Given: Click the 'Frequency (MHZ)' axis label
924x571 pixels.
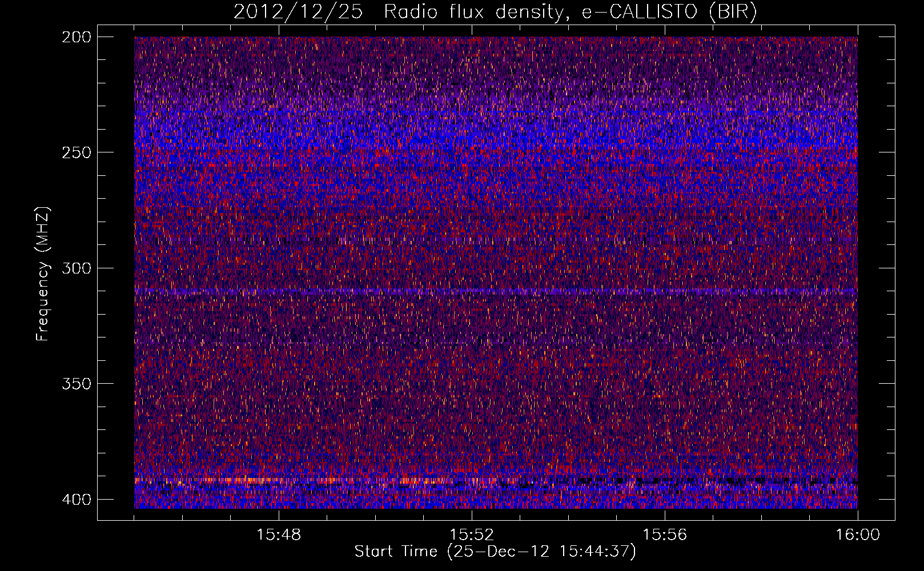Looking at the screenshot, I should point(43,274).
